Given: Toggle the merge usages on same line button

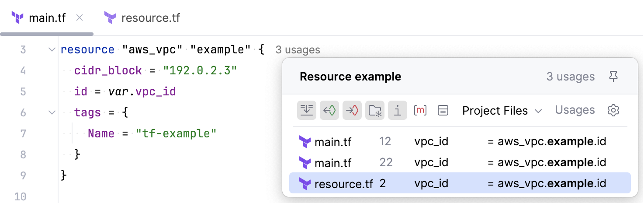Looking at the screenshot, I should [307, 110].
